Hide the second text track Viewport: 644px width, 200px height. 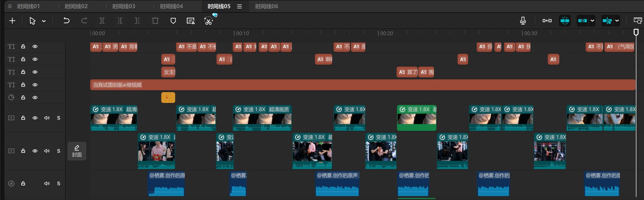[35, 59]
